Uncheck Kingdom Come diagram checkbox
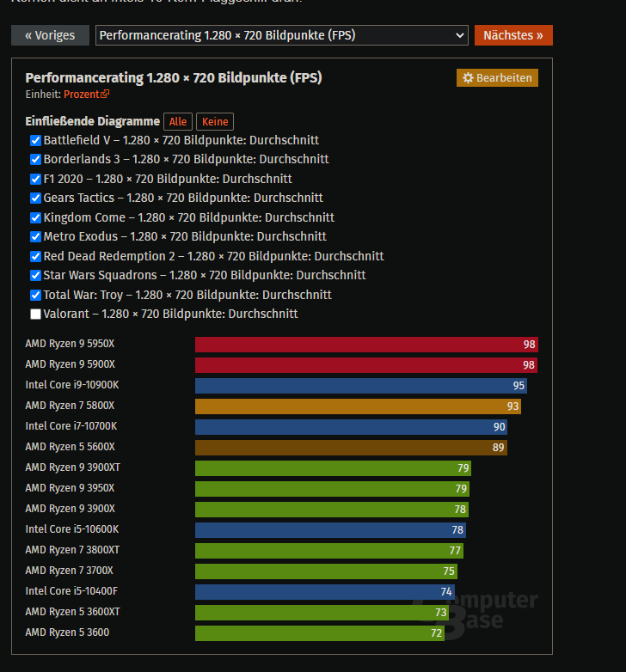The image size is (626, 672). coord(35,217)
